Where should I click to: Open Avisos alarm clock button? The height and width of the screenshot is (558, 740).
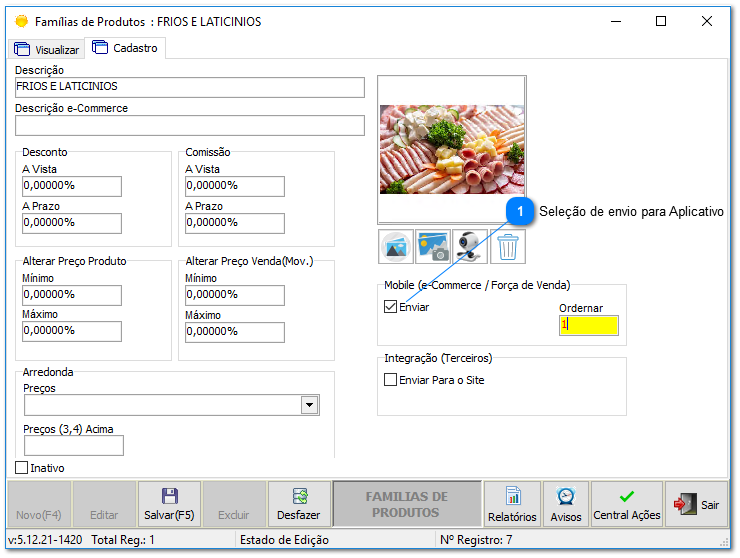565,504
